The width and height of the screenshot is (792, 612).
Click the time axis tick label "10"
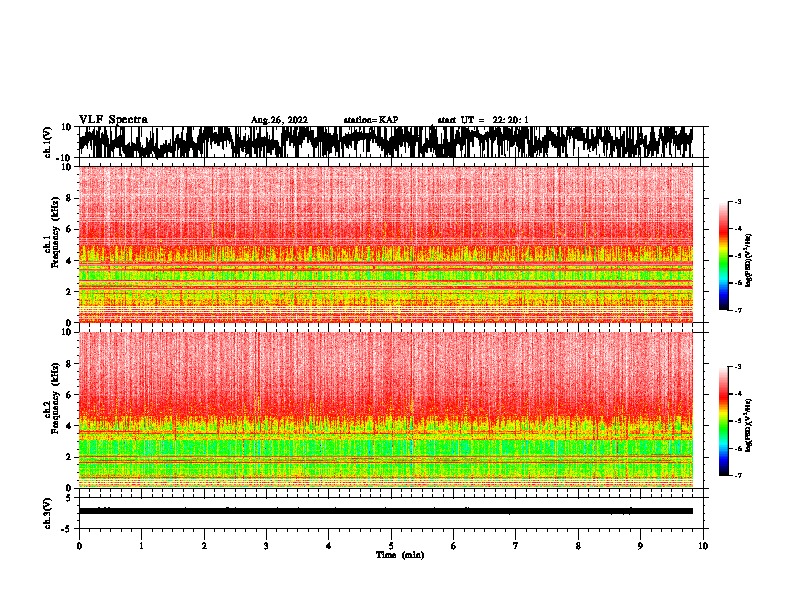pos(703,546)
